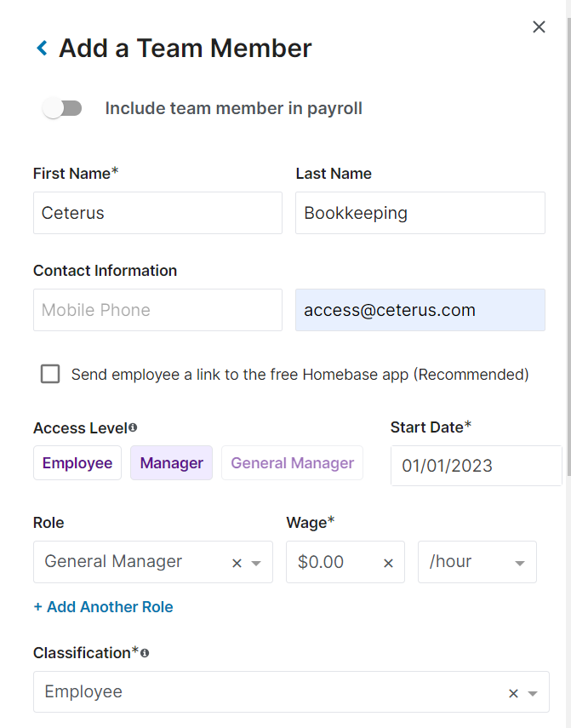Click the First Name field containing Ceterus
The height and width of the screenshot is (728, 571).
click(157, 213)
